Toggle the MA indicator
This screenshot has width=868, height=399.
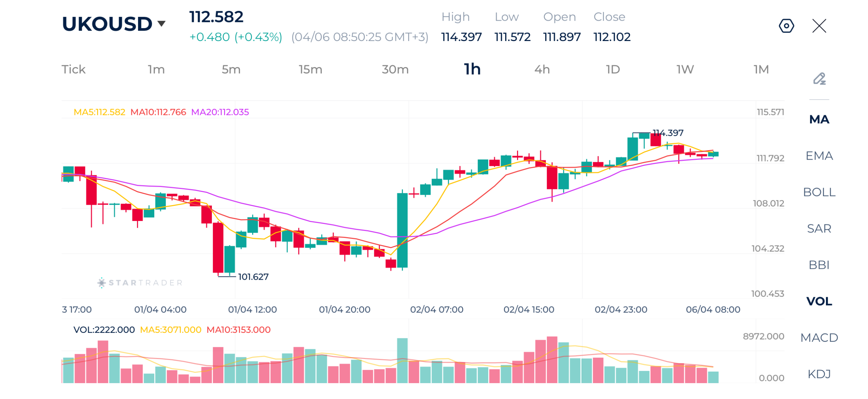pyautogui.click(x=819, y=119)
